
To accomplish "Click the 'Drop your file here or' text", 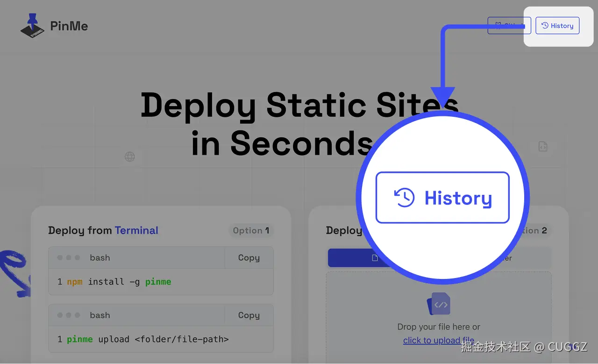I will pyautogui.click(x=438, y=327).
